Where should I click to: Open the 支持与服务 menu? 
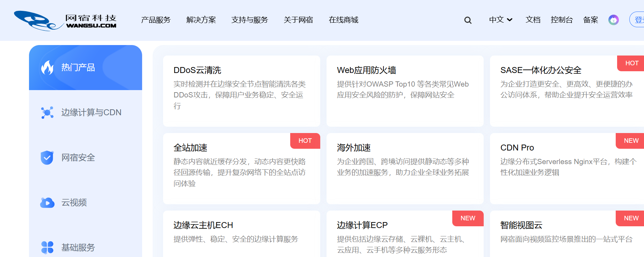point(249,20)
